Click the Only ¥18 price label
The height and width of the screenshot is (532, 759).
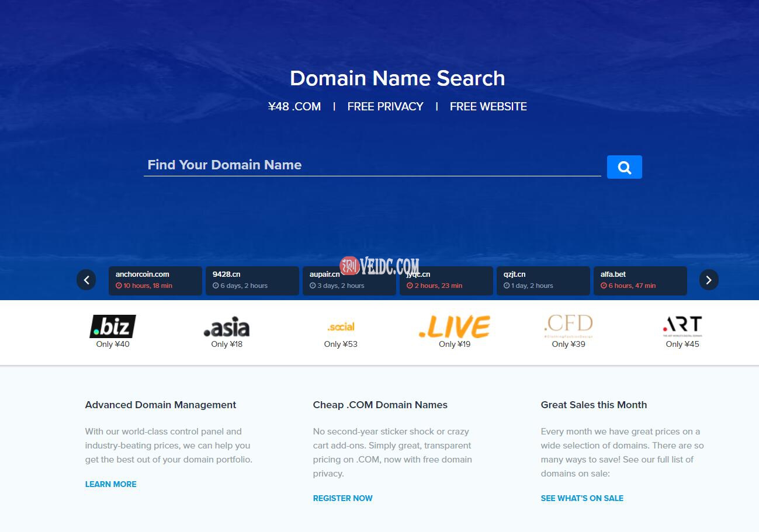tap(227, 345)
